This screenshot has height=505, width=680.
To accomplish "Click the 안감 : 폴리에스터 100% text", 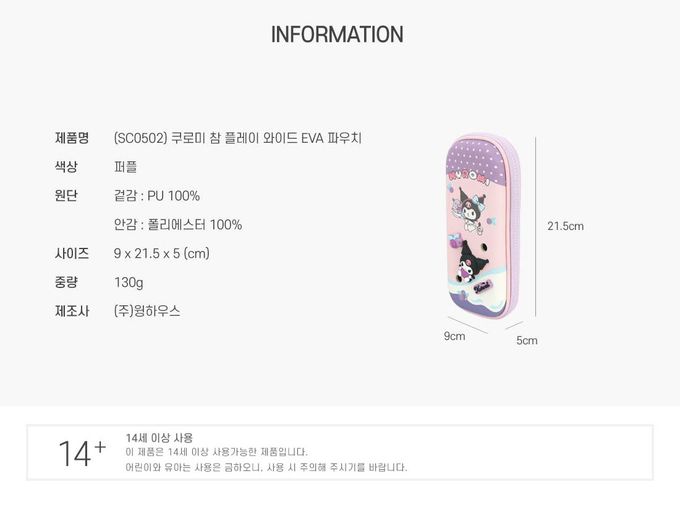I will pyautogui.click(x=178, y=224).
